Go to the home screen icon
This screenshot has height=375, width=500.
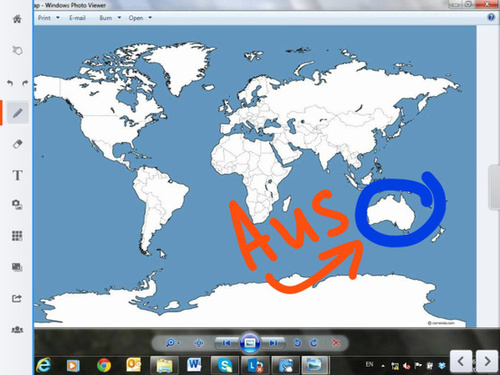pyautogui.click(x=17, y=19)
